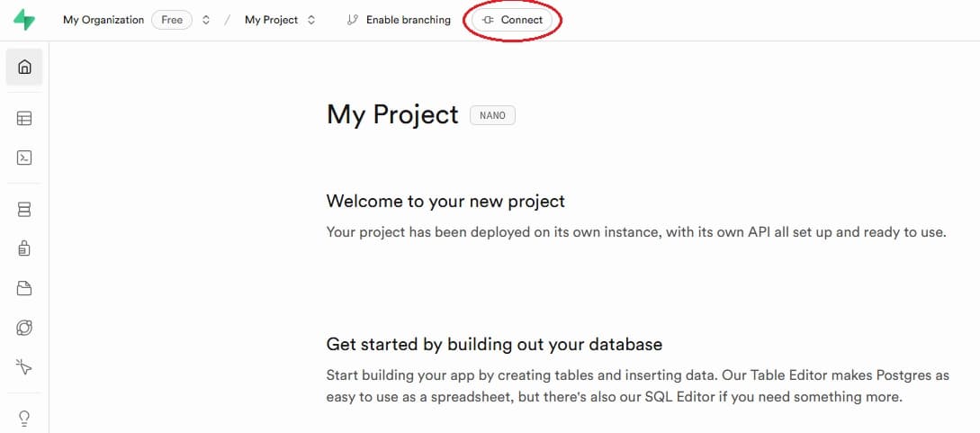Open the Project overview home icon
This screenshot has width=980, height=433.
coord(24,67)
